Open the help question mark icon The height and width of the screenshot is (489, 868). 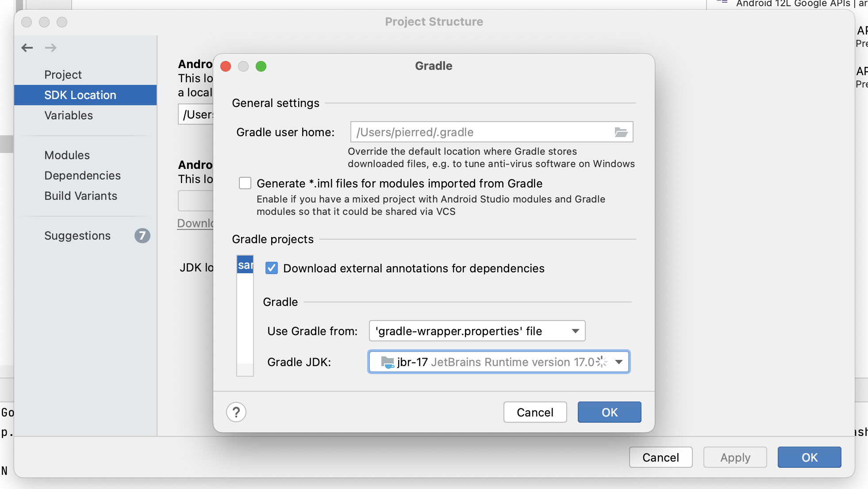tap(236, 412)
